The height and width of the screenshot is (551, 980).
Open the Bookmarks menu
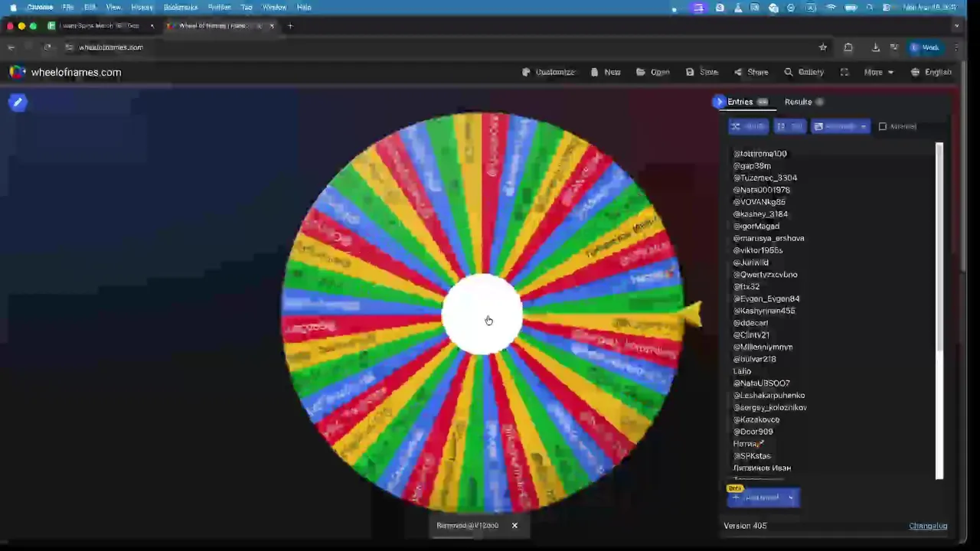point(181,7)
